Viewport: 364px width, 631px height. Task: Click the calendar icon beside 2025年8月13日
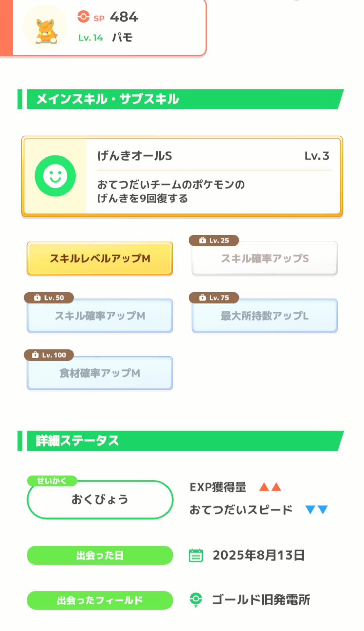click(196, 555)
